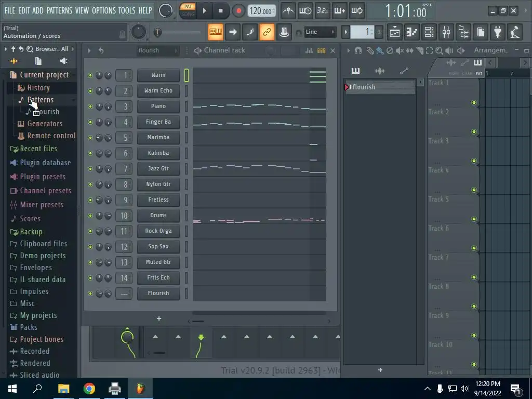Image resolution: width=532 pixels, height=399 pixels.
Task: Open the Demo projects folder
Action: 43,256
